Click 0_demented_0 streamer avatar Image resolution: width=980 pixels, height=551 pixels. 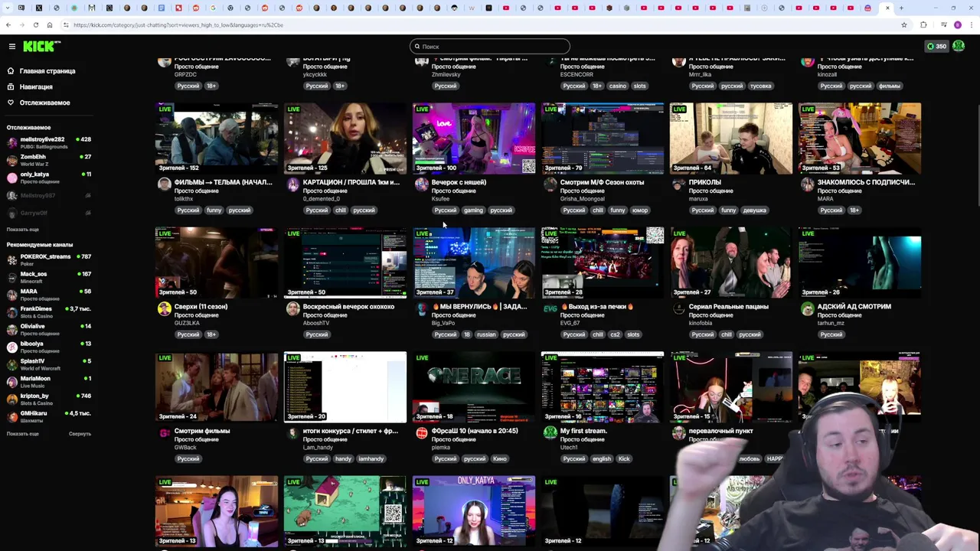click(x=292, y=184)
